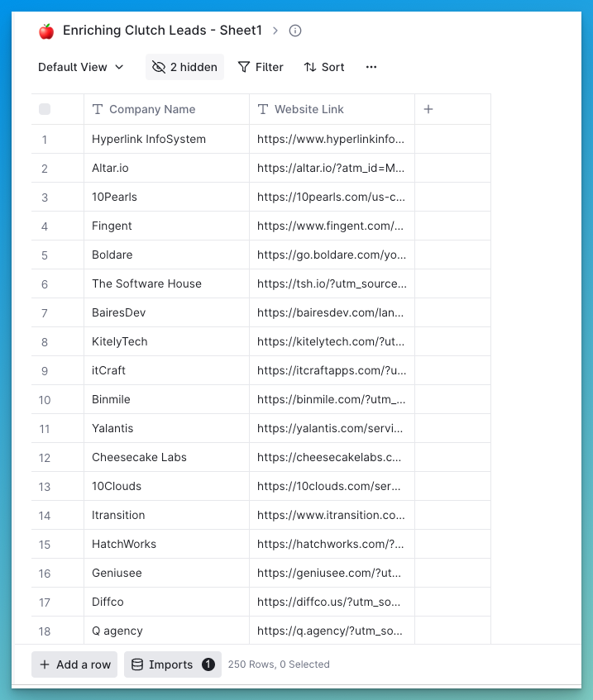Click row number 1
This screenshot has width=593, height=700.
[45, 140]
